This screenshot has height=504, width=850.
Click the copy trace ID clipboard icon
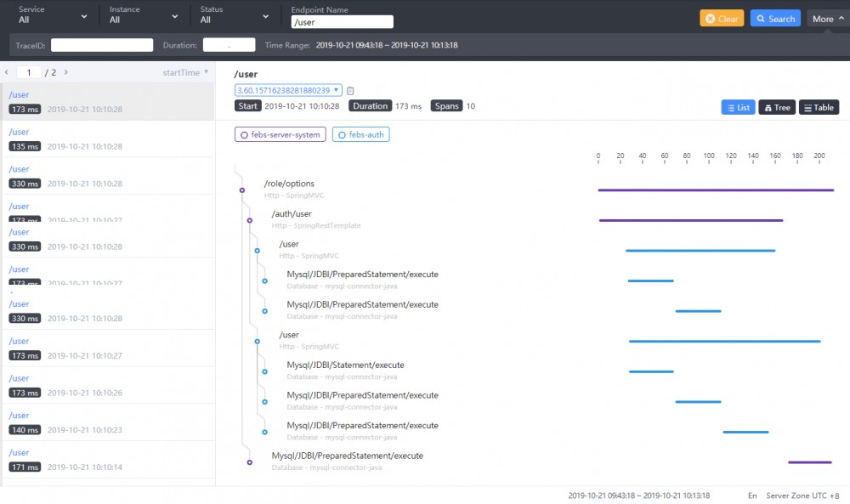click(350, 91)
